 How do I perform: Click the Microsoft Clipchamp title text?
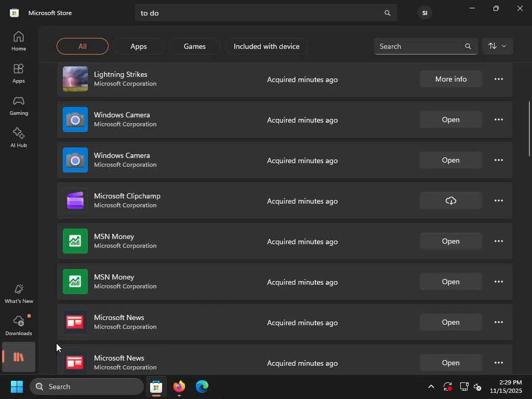127,196
